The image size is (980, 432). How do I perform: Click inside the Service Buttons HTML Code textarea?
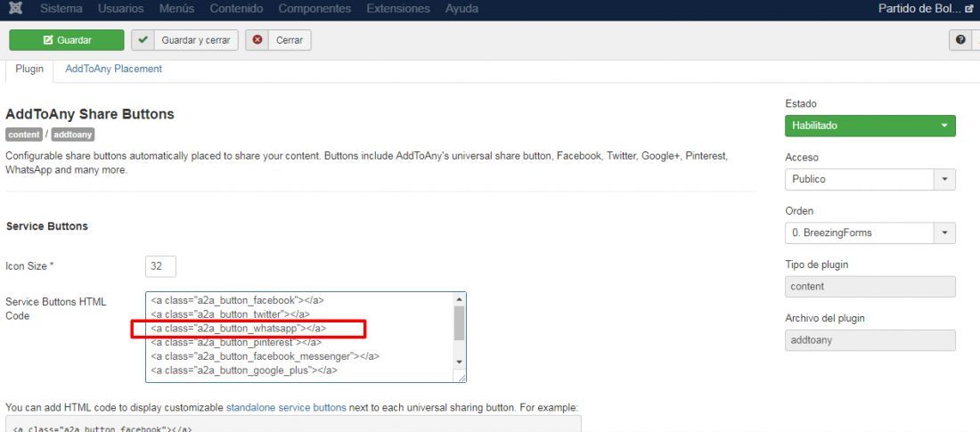pyautogui.click(x=306, y=337)
